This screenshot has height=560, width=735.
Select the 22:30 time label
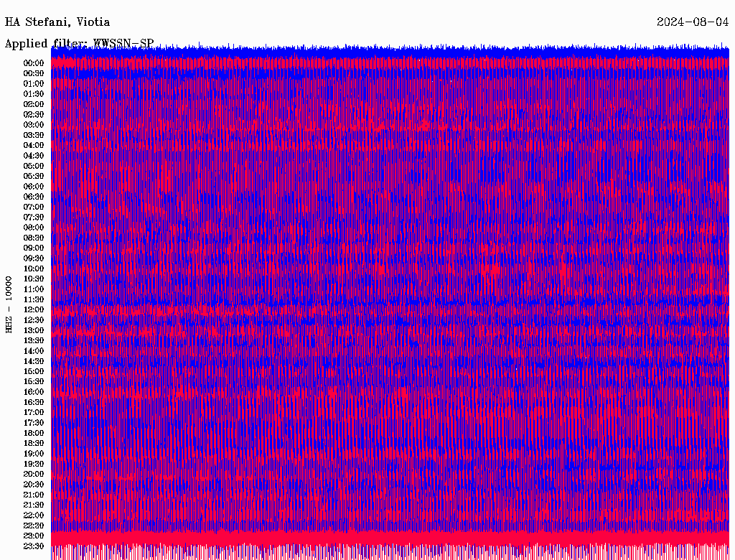coord(34,526)
